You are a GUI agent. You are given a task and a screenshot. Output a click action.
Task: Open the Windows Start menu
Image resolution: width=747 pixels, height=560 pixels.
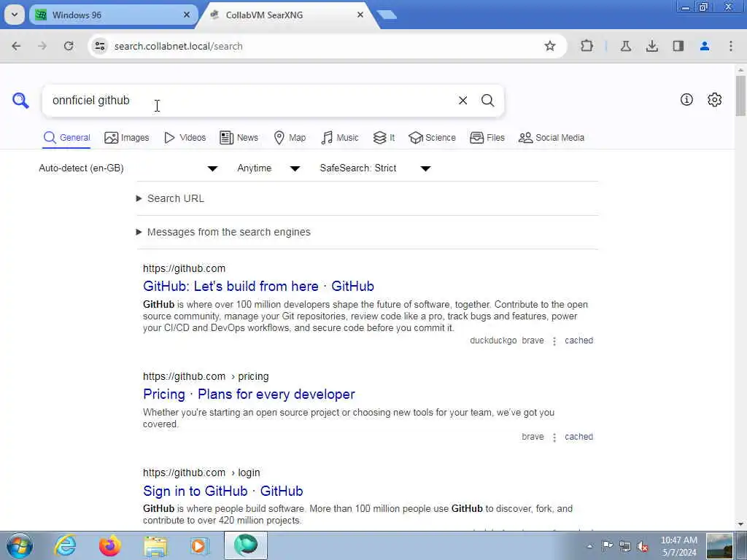tap(20, 545)
